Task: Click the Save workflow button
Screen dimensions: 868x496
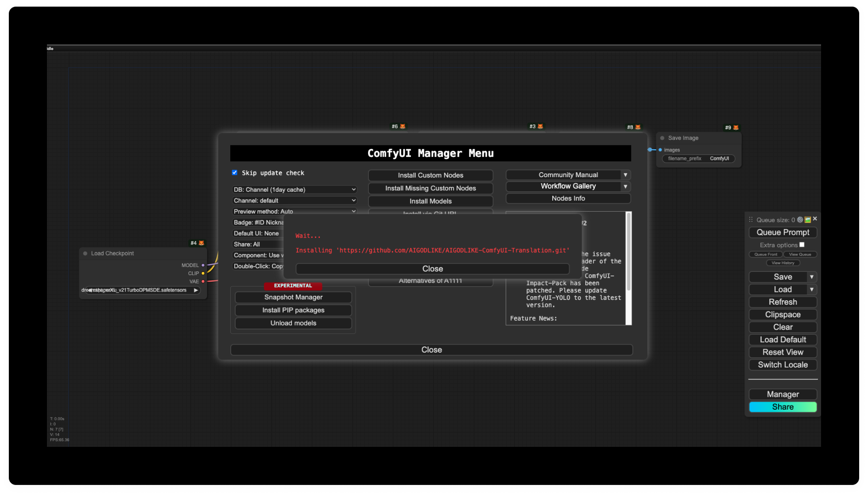Action: click(x=778, y=277)
